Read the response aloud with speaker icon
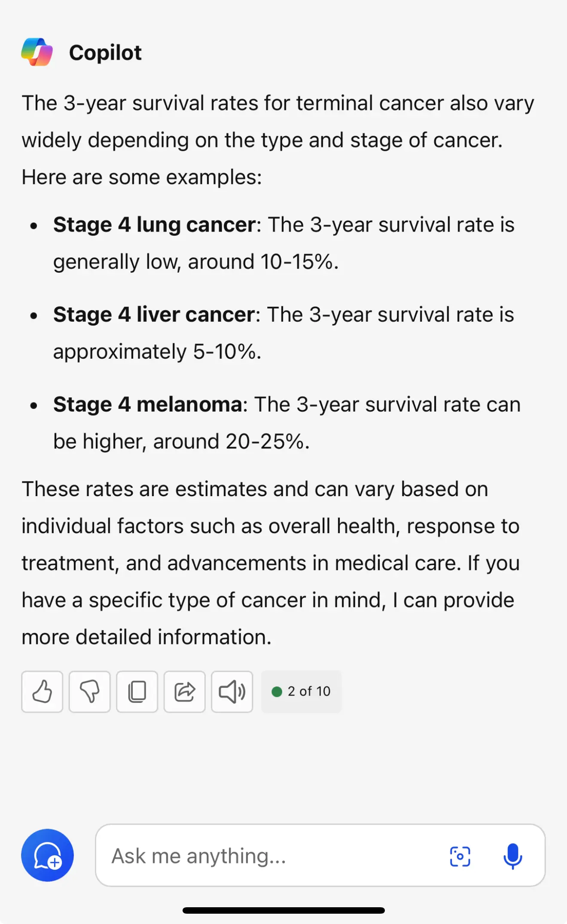 (x=232, y=692)
